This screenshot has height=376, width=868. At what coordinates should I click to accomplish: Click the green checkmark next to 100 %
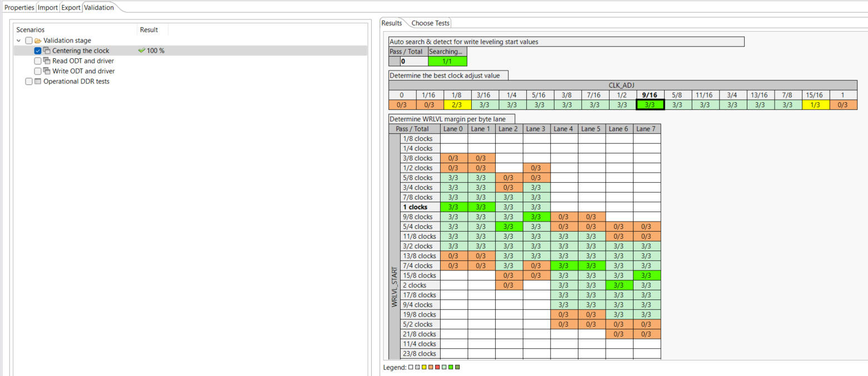(141, 50)
